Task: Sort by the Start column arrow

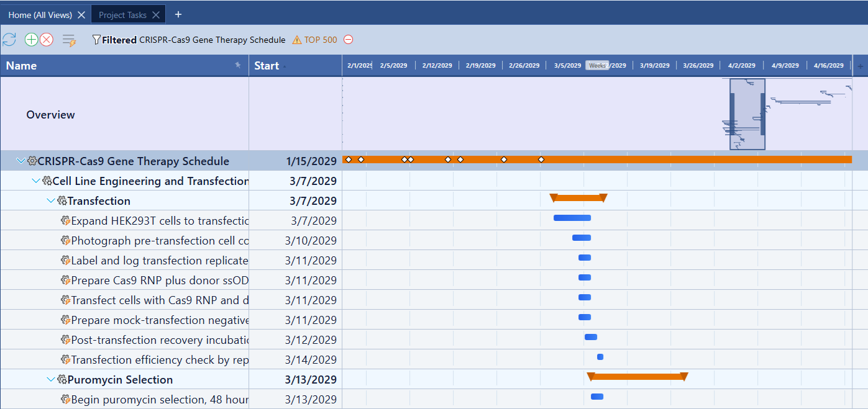Action: [x=285, y=66]
